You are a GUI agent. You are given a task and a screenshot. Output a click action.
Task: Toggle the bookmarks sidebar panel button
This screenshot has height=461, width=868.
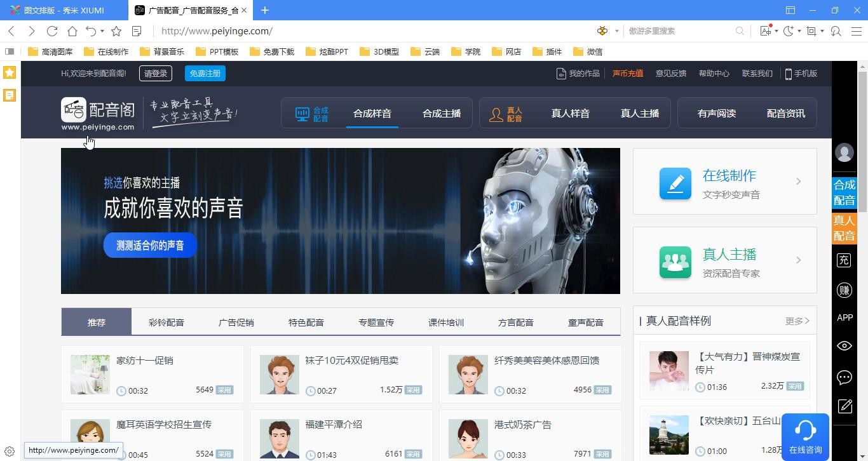[x=10, y=51]
